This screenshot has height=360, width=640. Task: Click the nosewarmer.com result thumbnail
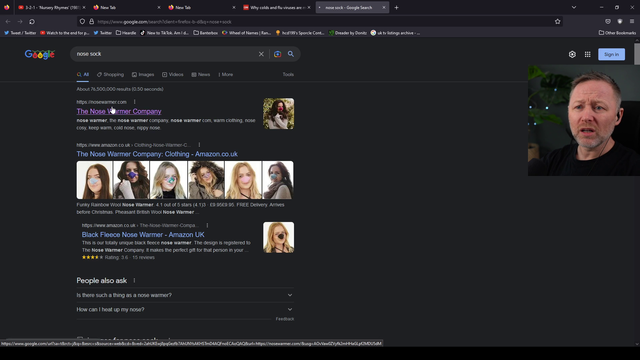[x=278, y=113]
